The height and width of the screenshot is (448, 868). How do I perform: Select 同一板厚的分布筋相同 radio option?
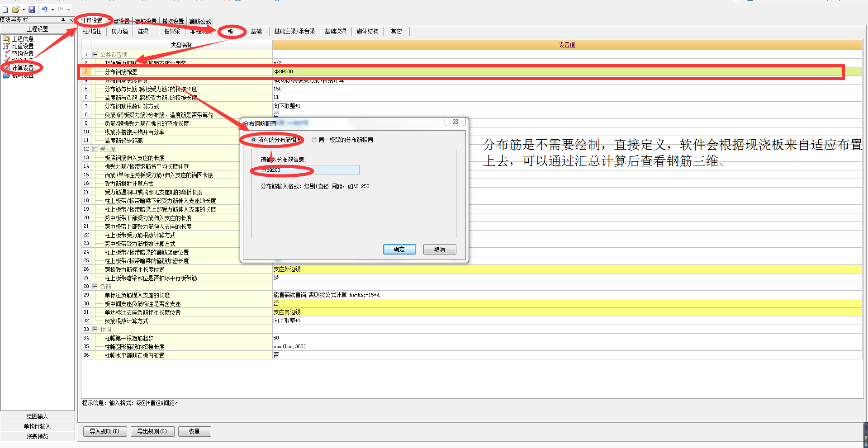click(x=314, y=140)
